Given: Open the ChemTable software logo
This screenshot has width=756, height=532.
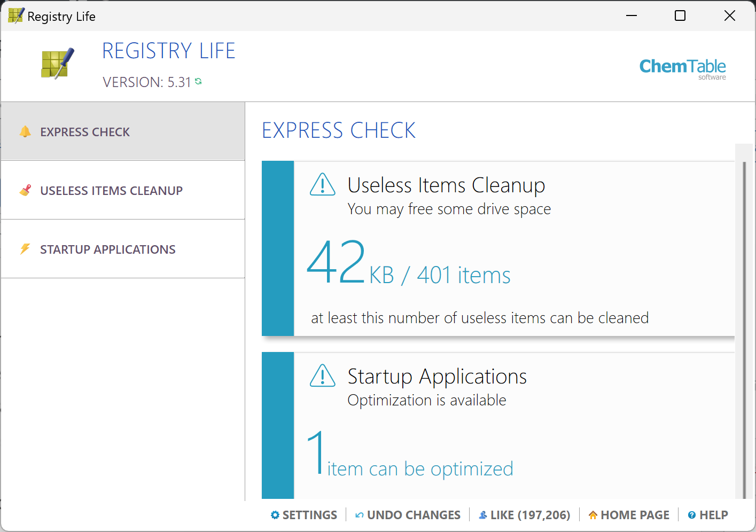Looking at the screenshot, I should (683, 69).
